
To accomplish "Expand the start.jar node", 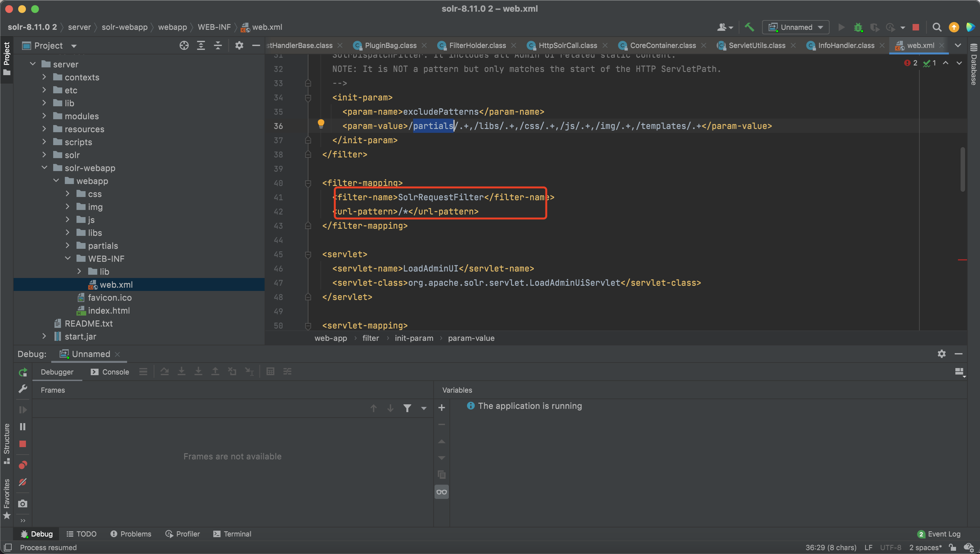I will [x=44, y=336].
